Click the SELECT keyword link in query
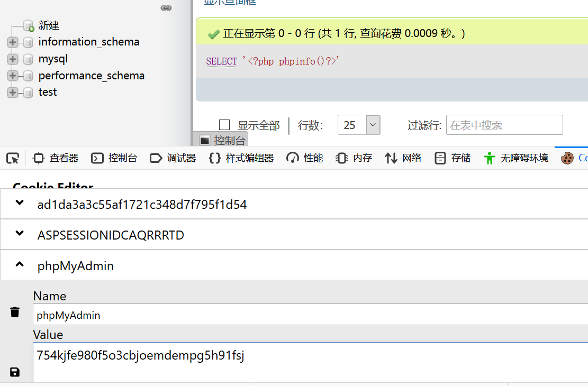This screenshot has width=588, height=386. [221, 61]
